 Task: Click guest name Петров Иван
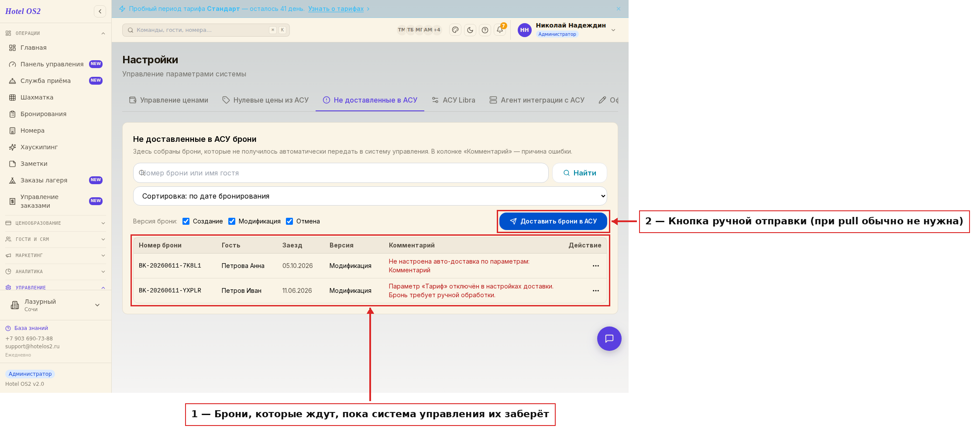click(241, 291)
